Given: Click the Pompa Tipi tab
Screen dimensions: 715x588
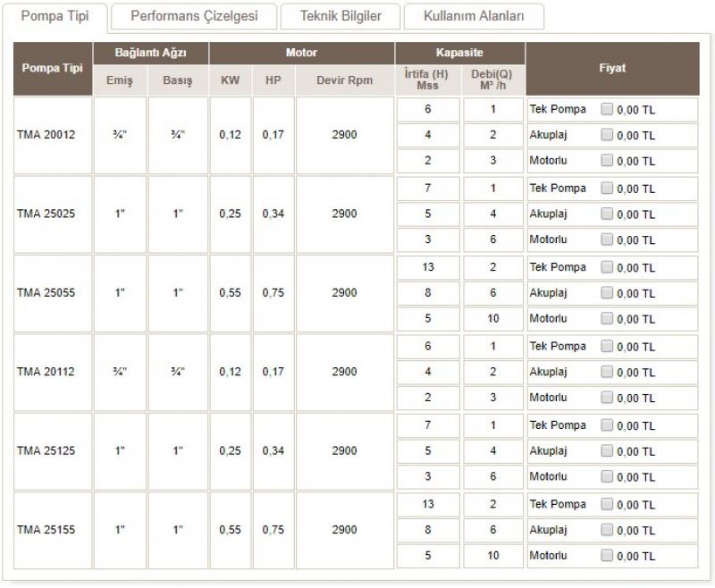Looking at the screenshot, I should point(55,16).
